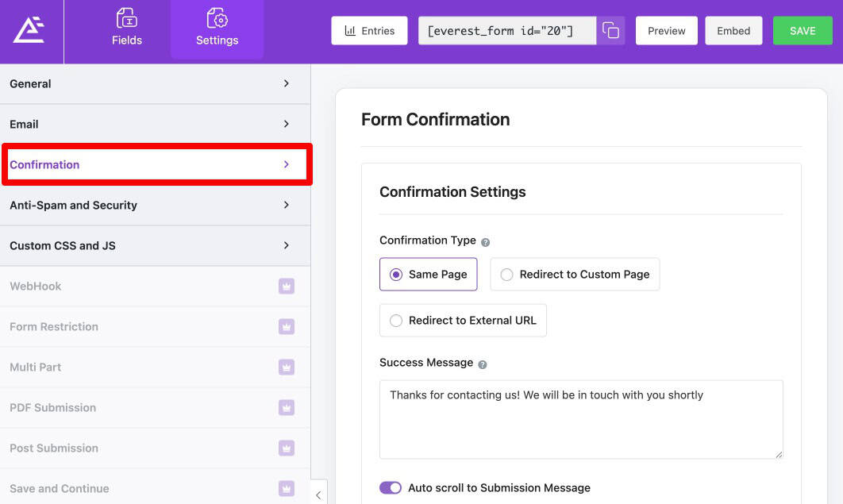Open Anti-Spam and Security section

(155, 206)
